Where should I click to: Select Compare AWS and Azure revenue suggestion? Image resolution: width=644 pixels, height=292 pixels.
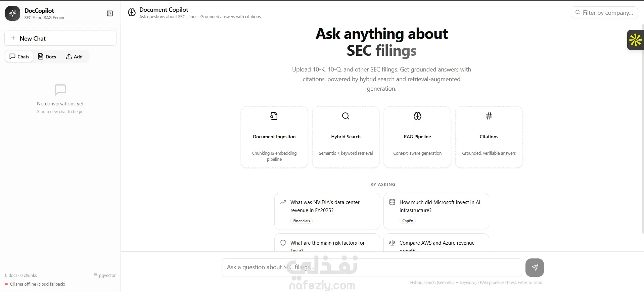point(436,243)
